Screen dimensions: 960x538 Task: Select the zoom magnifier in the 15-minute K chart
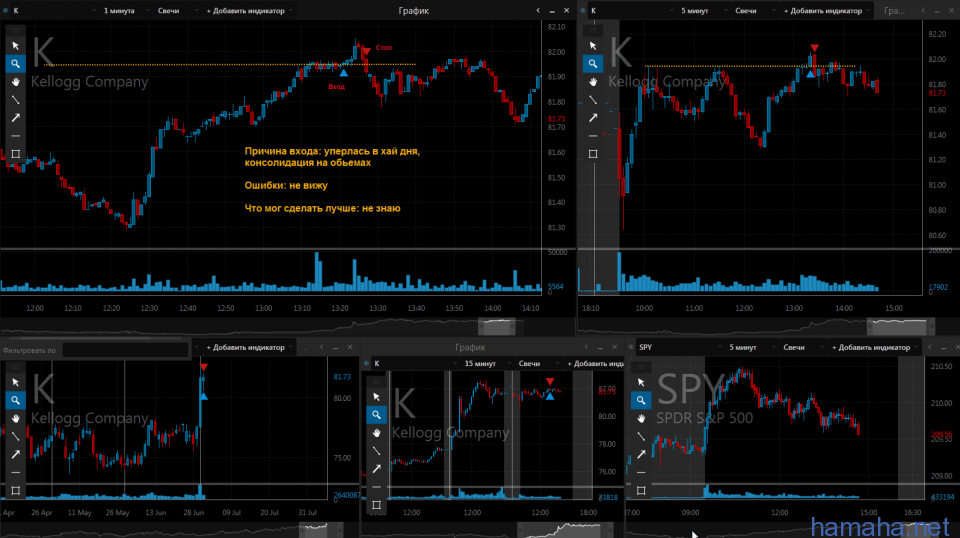(376, 415)
